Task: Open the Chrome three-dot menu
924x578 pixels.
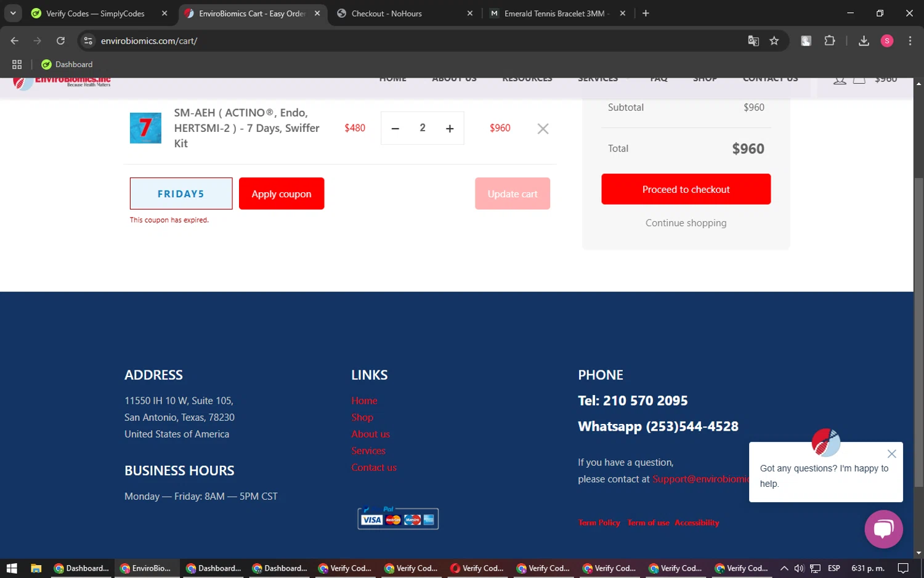Action: pyautogui.click(x=910, y=41)
